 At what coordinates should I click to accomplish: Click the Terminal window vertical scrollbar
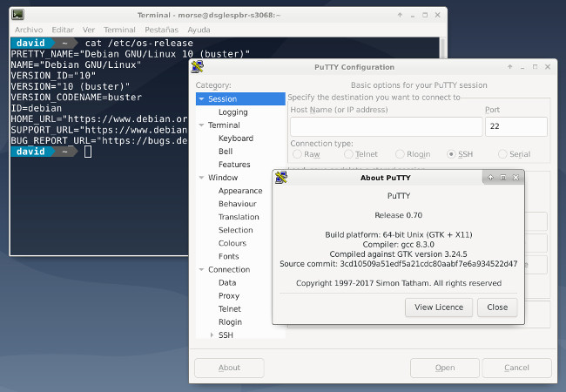coord(442,47)
